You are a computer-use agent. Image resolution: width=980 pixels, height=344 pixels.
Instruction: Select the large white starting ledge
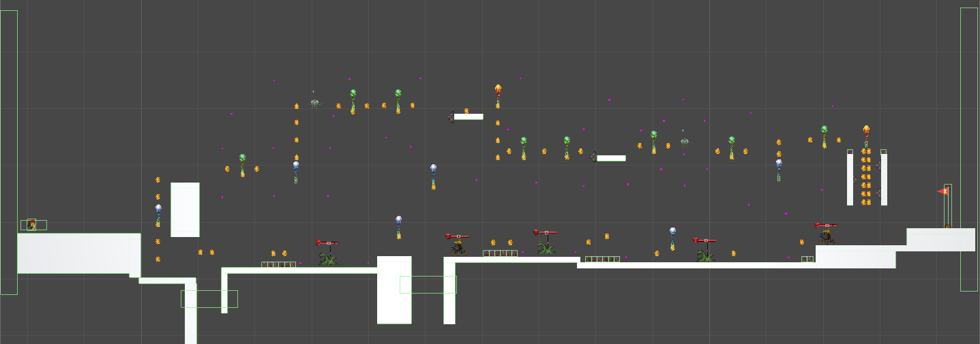click(78, 253)
